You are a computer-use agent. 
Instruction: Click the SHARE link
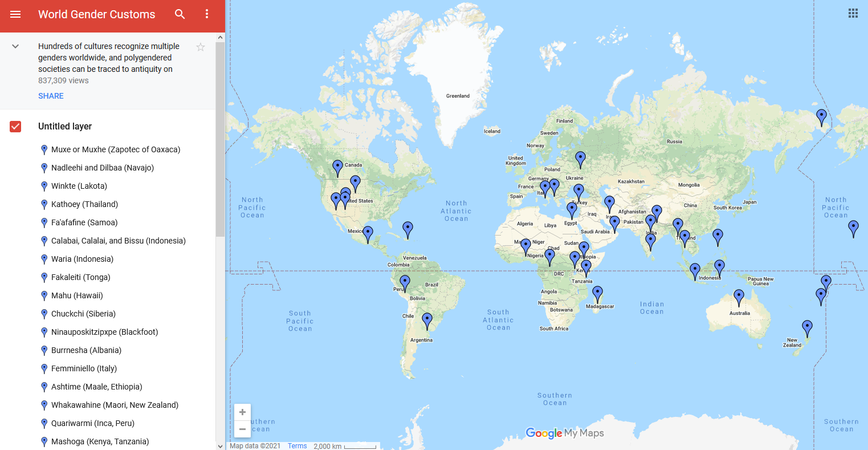click(x=51, y=96)
